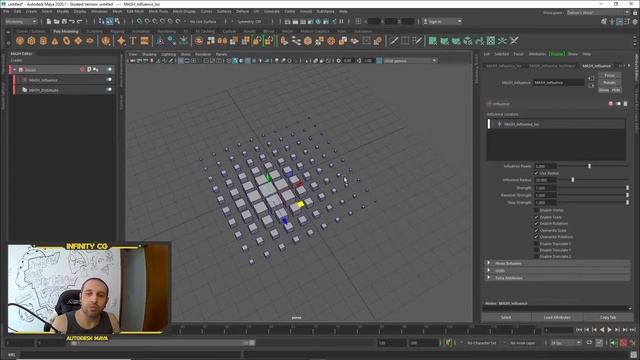Click the Open Scene folder icon

[57, 21]
